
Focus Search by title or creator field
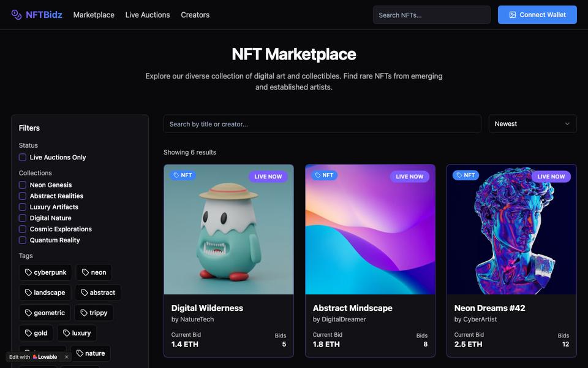click(322, 124)
